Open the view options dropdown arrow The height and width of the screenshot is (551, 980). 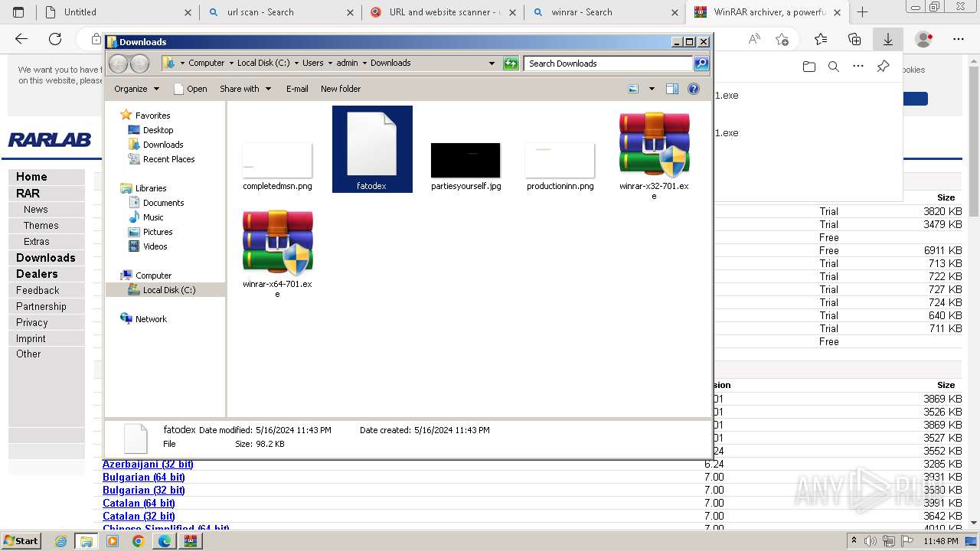pos(652,89)
